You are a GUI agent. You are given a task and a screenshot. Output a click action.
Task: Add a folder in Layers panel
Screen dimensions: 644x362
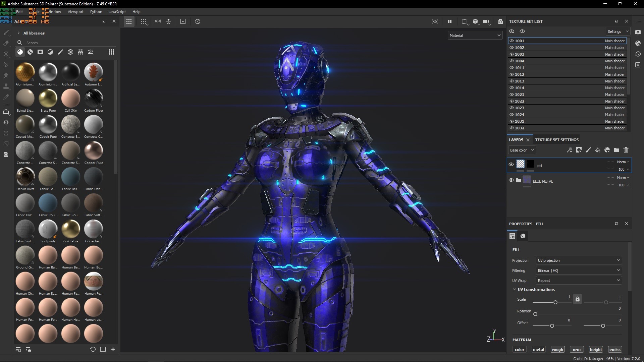click(x=616, y=150)
